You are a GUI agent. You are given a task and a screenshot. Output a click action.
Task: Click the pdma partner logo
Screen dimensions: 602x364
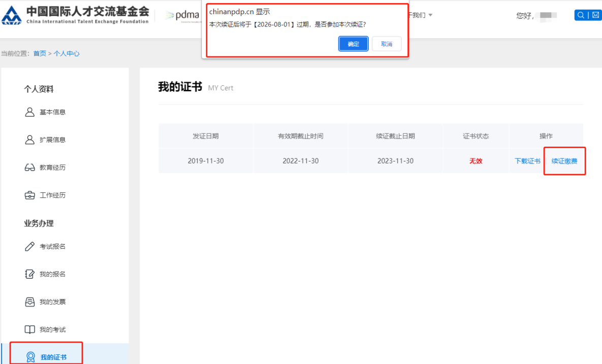click(x=183, y=15)
